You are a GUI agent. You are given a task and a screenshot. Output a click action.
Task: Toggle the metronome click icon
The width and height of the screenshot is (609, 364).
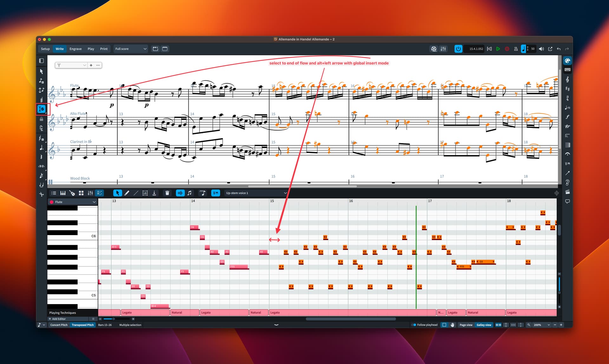point(516,49)
